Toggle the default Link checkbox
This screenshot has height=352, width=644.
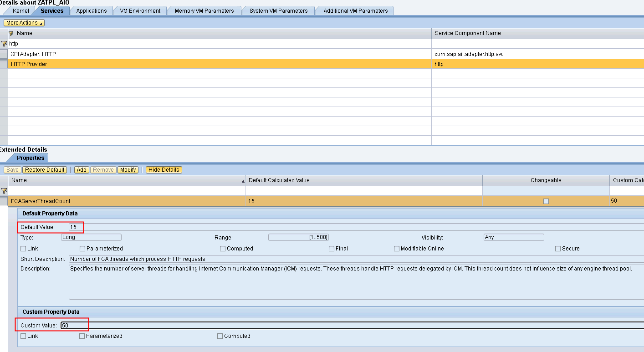23,249
